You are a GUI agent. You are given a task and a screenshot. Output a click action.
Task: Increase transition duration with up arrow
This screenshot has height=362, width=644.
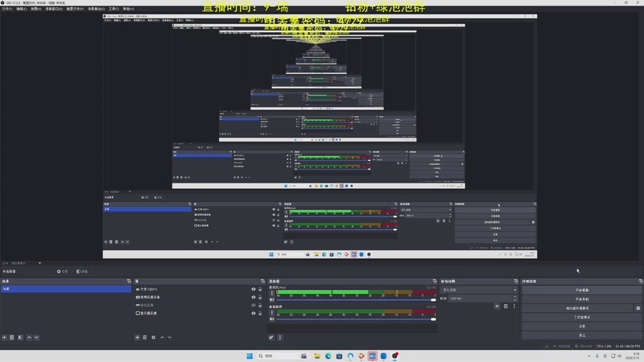click(x=515, y=297)
